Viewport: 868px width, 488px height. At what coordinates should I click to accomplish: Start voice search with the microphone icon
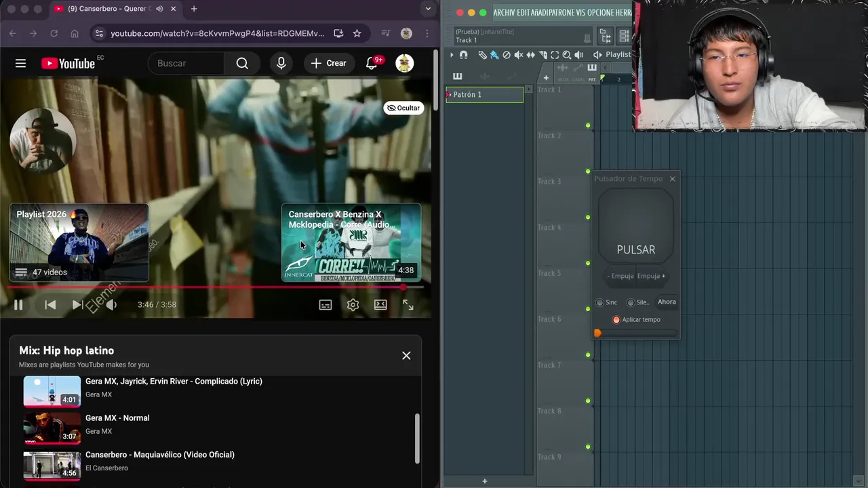(281, 63)
